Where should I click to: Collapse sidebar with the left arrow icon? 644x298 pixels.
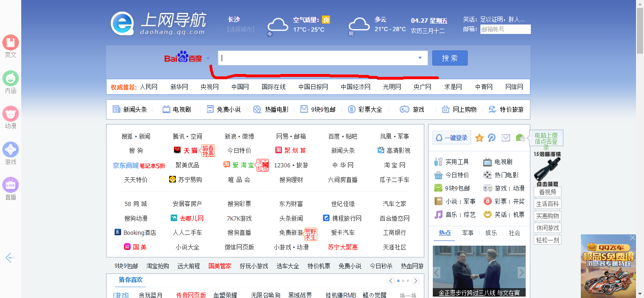[x=10, y=257]
